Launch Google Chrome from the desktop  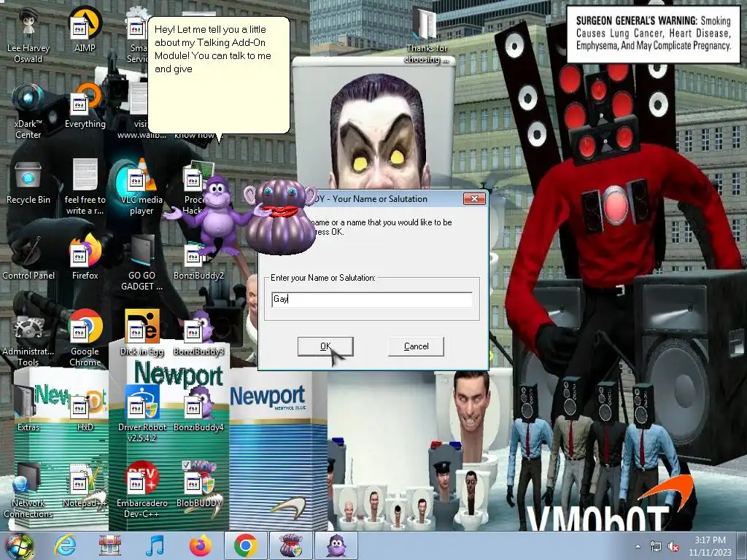point(85,338)
